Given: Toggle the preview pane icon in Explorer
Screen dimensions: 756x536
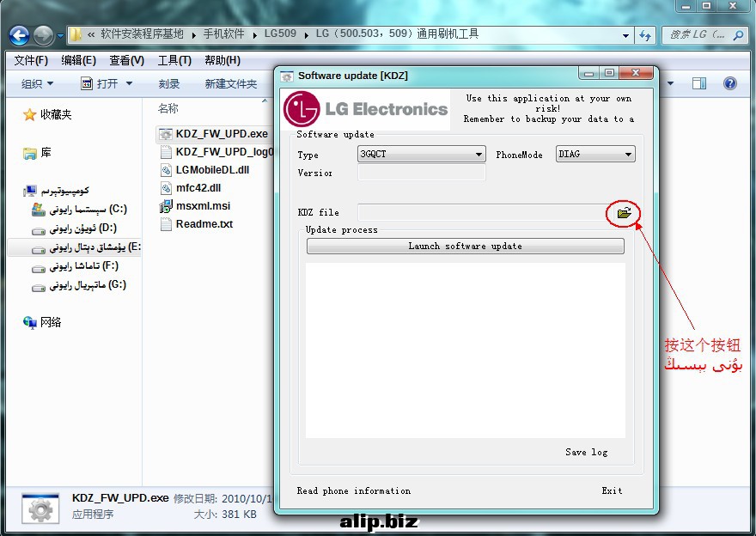Looking at the screenshot, I should (699, 83).
